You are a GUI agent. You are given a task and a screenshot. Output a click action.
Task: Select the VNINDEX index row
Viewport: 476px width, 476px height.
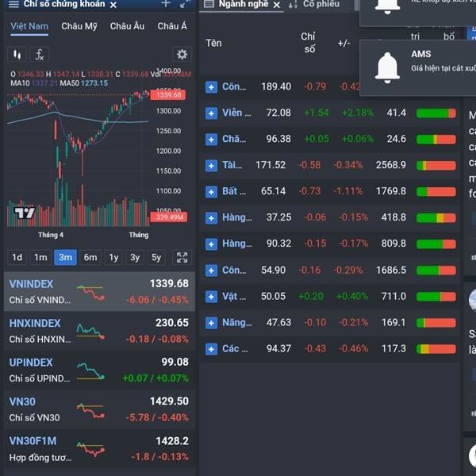99,292
